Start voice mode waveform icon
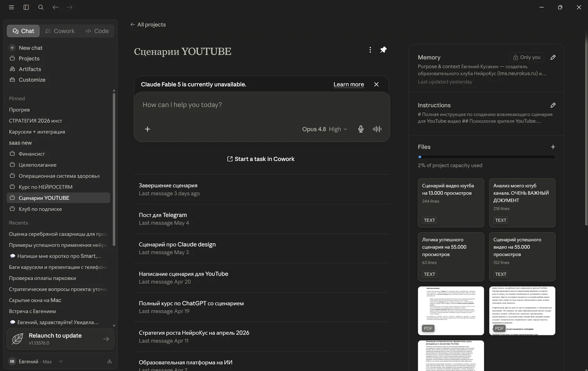588x371 pixels. pos(377,129)
